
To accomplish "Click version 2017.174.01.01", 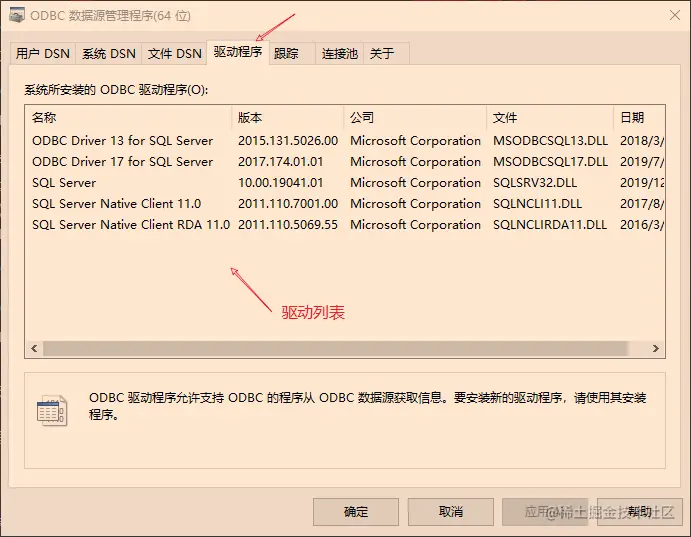I will [x=281, y=162].
